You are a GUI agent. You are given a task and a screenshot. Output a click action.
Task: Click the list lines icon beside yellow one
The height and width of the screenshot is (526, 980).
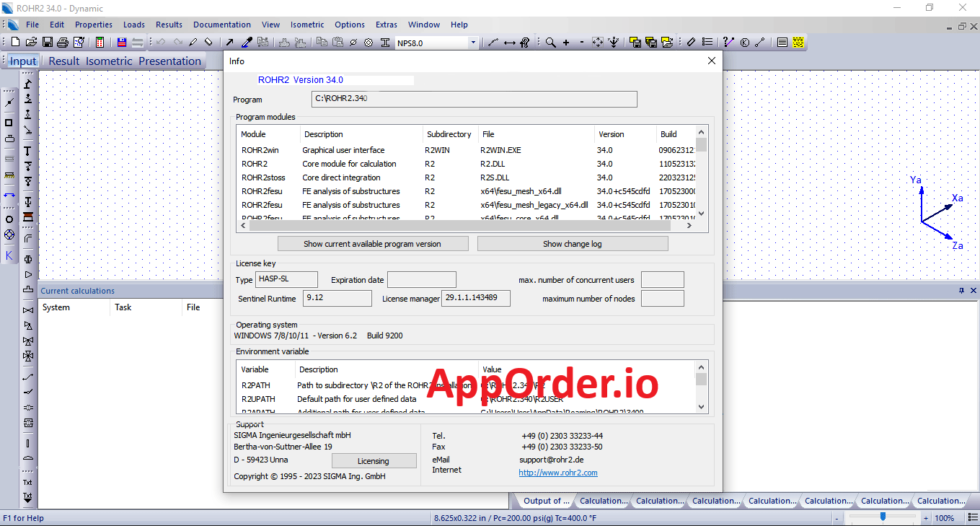click(782, 43)
